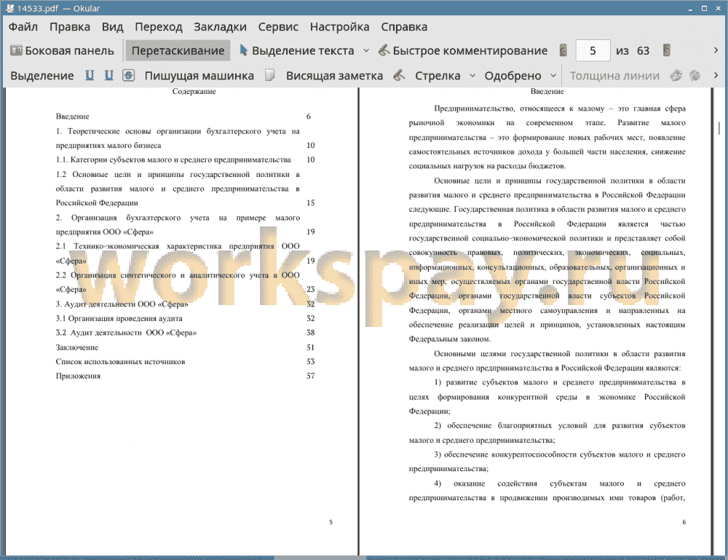The image size is (728, 560).
Task: Click total pages count 63
Action: pos(643,51)
